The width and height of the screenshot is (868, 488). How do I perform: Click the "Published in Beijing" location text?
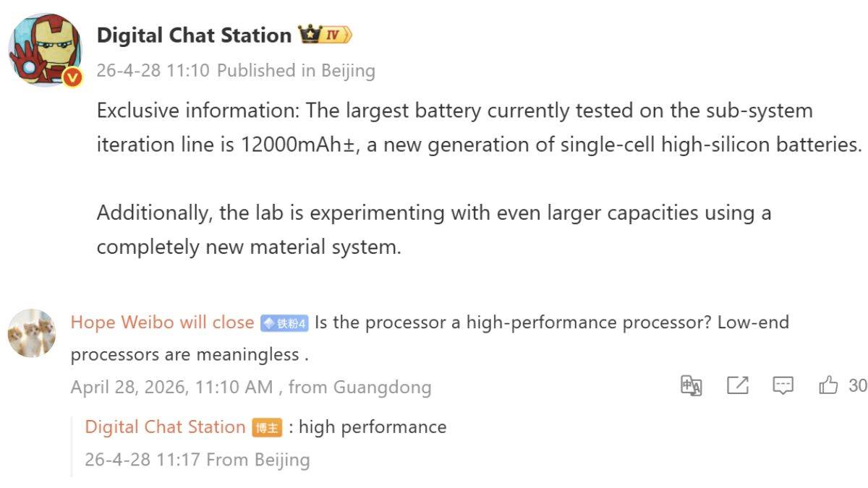[x=296, y=71]
